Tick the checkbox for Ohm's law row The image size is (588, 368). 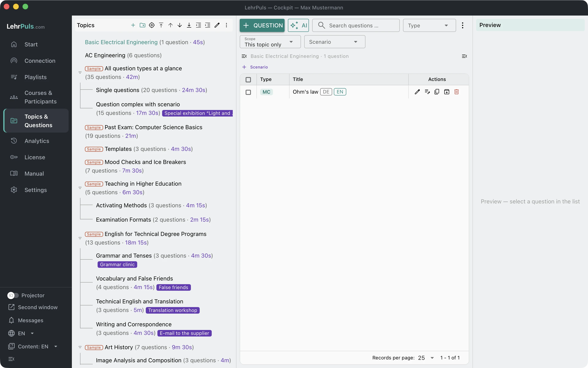click(248, 92)
